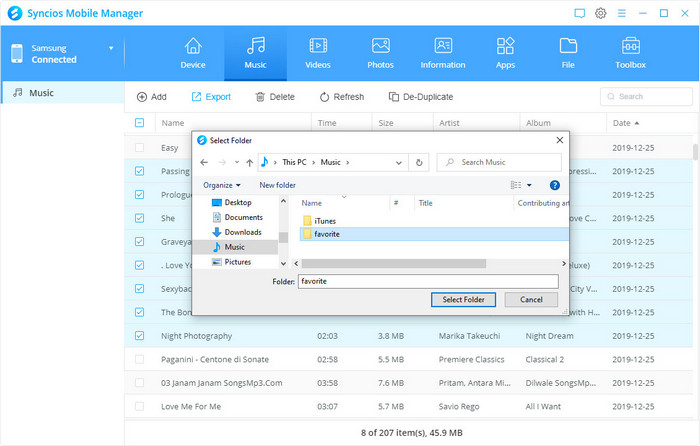
Task: Refresh the music list
Action: pyautogui.click(x=342, y=97)
